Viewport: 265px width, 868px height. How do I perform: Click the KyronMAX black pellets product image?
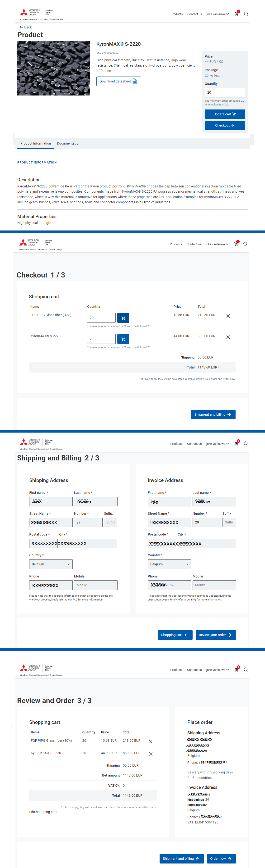pyautogui.click(x=54, y=68)
